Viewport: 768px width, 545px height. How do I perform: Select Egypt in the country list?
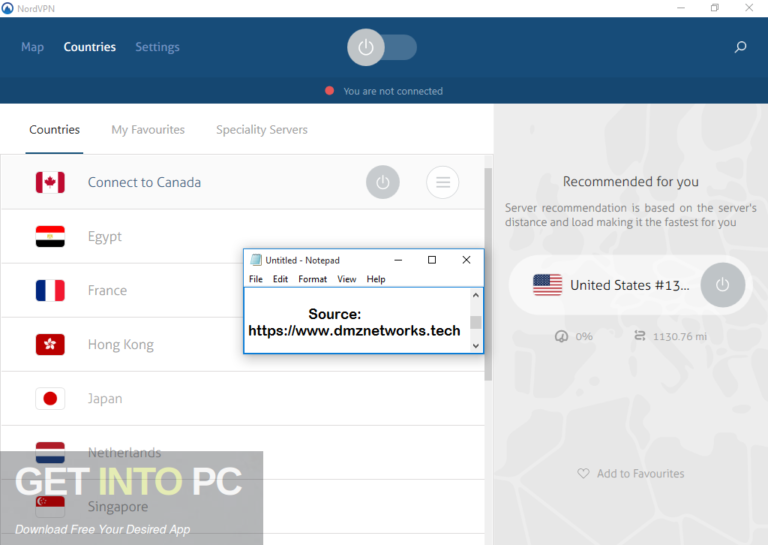104,237
